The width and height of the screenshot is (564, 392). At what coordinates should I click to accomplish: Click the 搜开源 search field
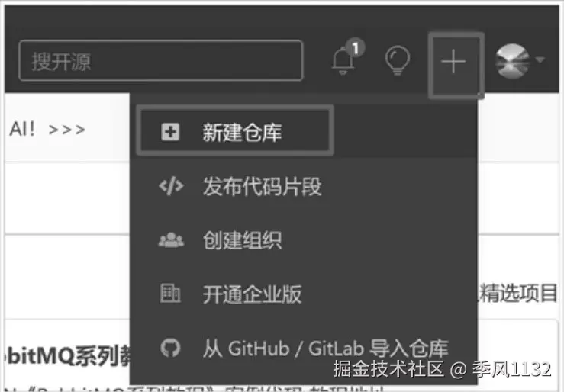tap(161, 60)
